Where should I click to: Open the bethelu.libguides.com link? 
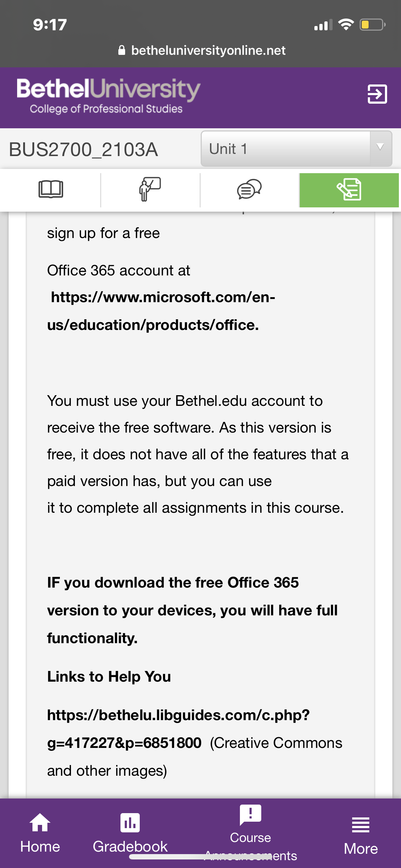pos(178,729)
